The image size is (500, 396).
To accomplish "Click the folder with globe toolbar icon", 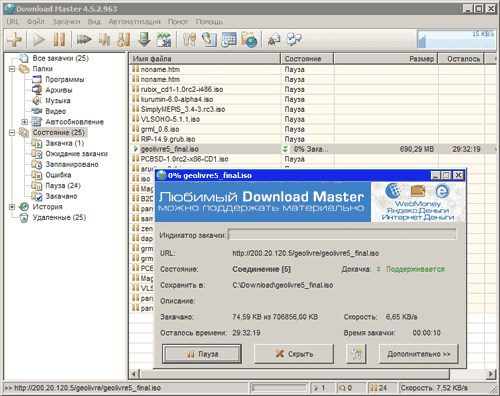I will (249, 40).
